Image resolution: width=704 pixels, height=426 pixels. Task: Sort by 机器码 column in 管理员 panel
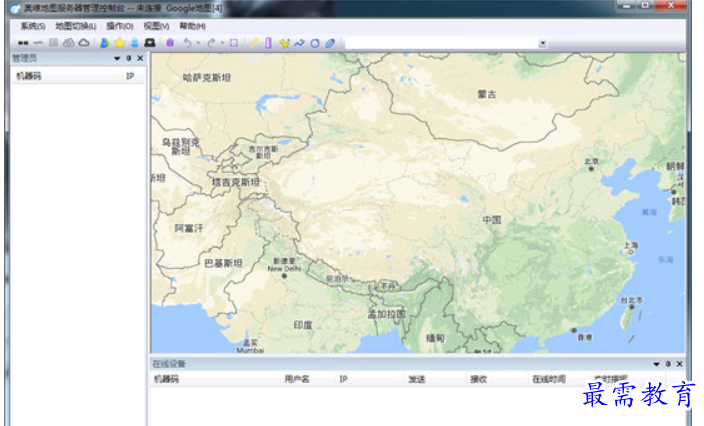tap(29, 76)
